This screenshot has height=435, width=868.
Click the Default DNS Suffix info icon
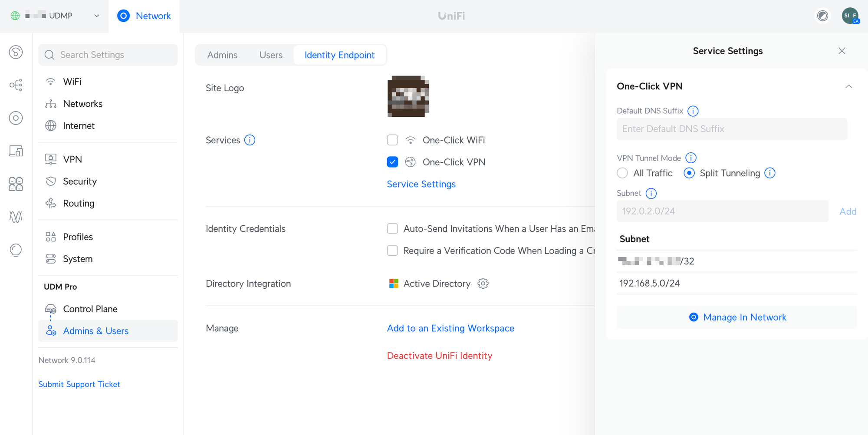coord(693,111)
